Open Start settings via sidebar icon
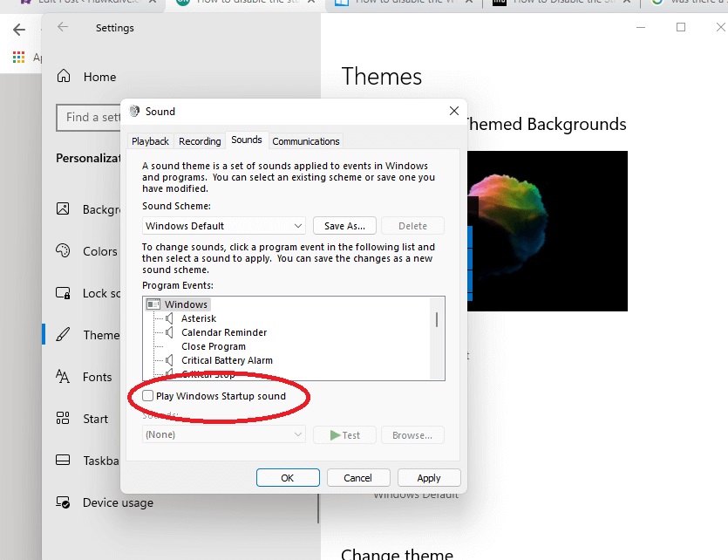Viewport: 728px width, 560px height. [63, 419]
